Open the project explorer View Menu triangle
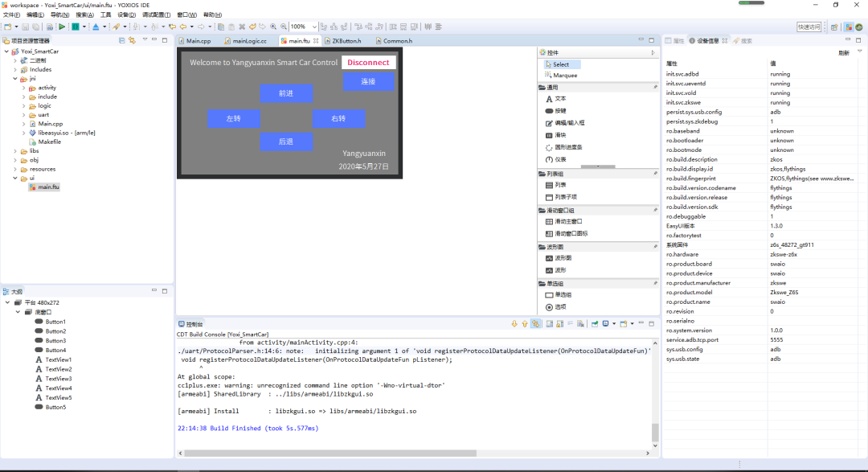The width and height of the screenshot is (868, 472). (x=145, y=40)
